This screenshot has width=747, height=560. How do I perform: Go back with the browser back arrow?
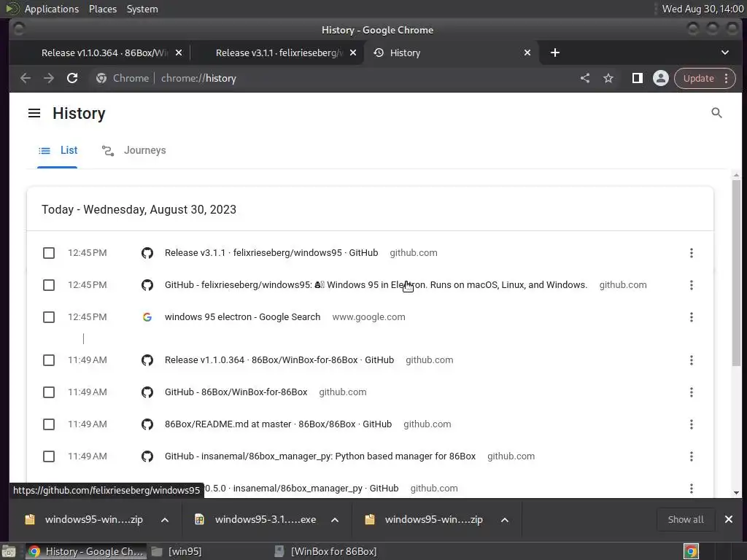pyautogui.click(x=26, y=78)
